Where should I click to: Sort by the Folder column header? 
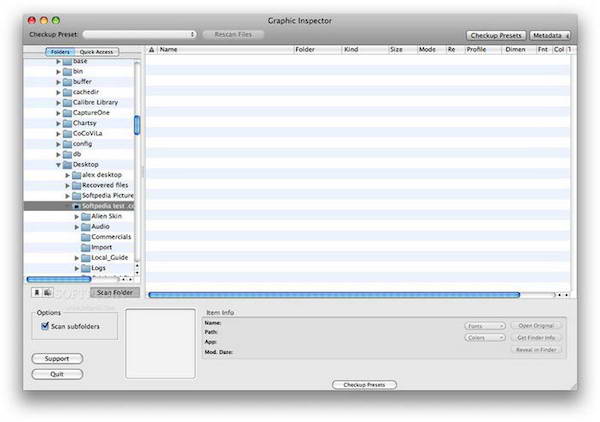[x=317, y=50]
